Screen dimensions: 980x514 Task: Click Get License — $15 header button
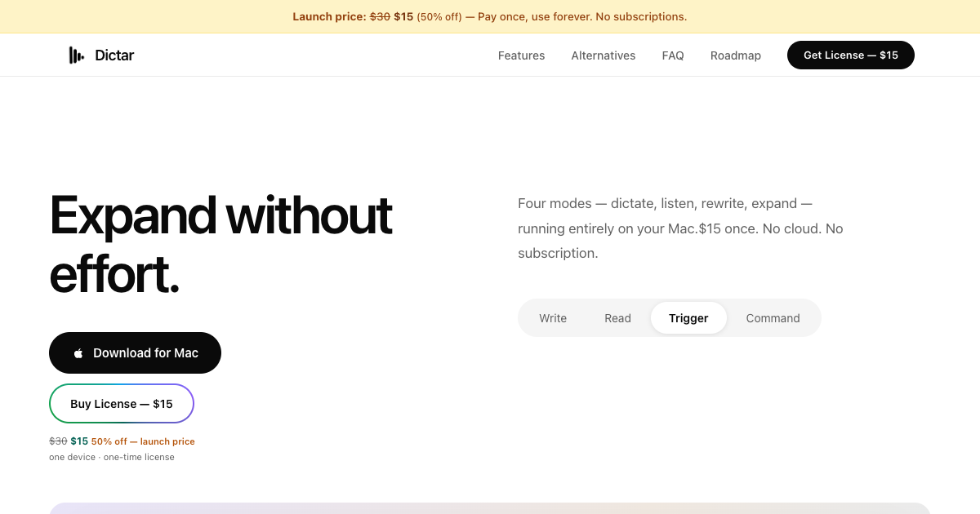(851, 55)
